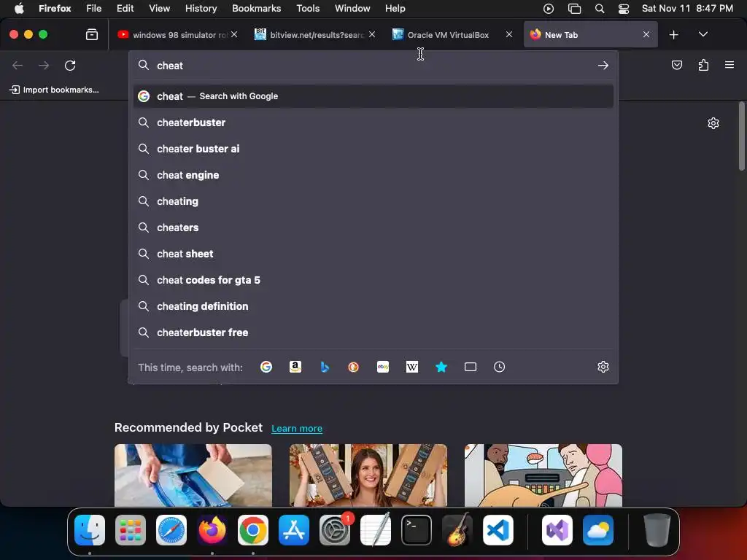Search history using the clock icon
The width and height of the screenshot is (747, 560).
(499, 367)
